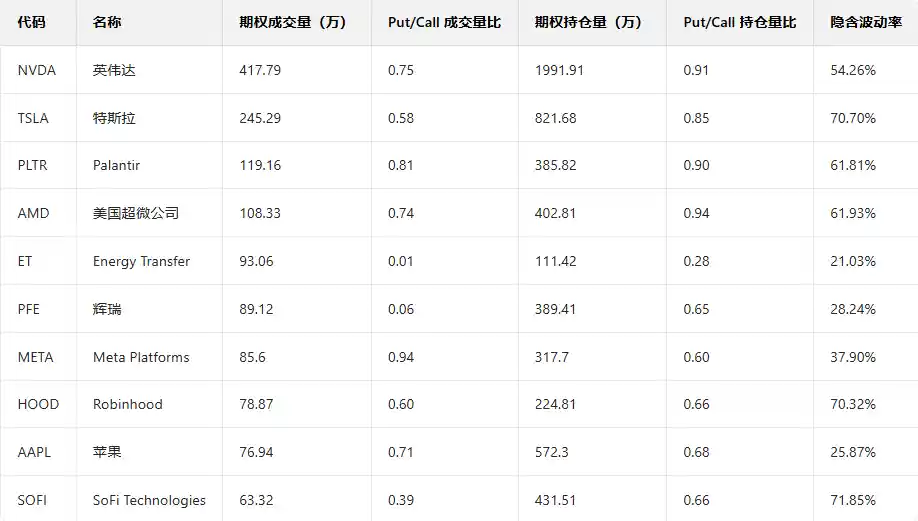Click NVDA's option volume value 417.79
The height and width of the screenshot is (521, 918).
coord(260,70)
